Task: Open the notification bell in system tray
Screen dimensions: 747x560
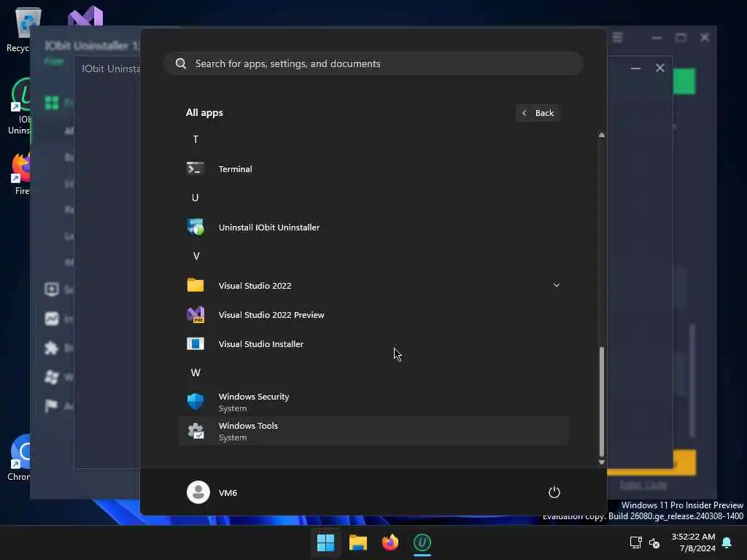Action: [x=727, y=542]
